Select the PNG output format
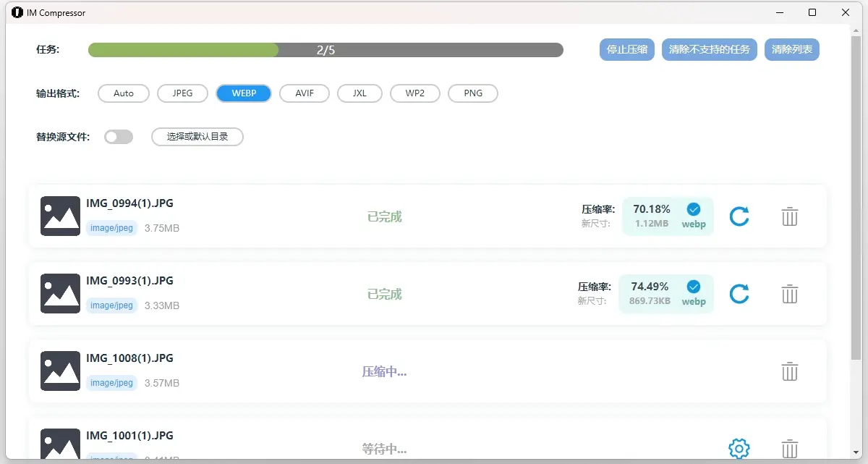This screenshot has height=464, width=868. point(472,93)
